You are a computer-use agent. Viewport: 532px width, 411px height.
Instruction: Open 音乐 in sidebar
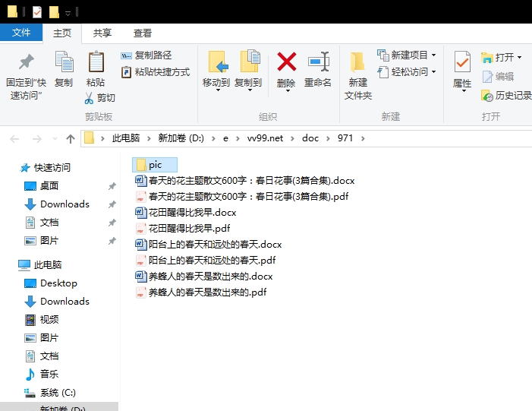(42, 375)
